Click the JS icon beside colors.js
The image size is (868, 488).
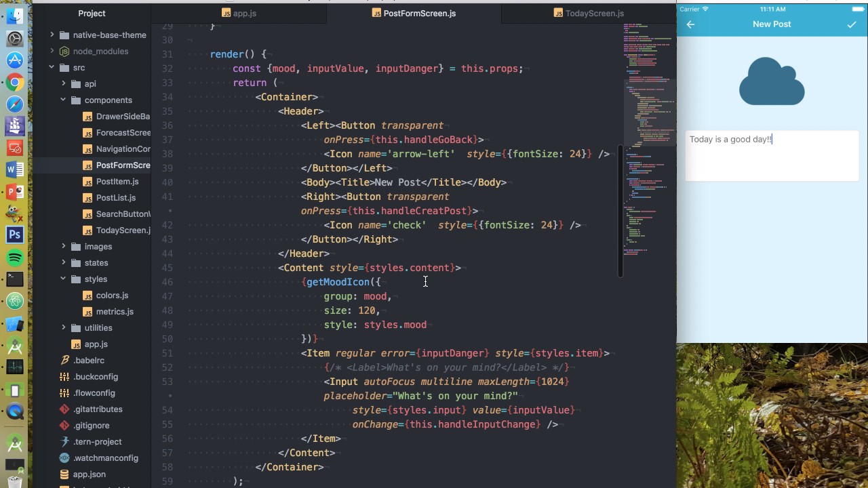87,296
